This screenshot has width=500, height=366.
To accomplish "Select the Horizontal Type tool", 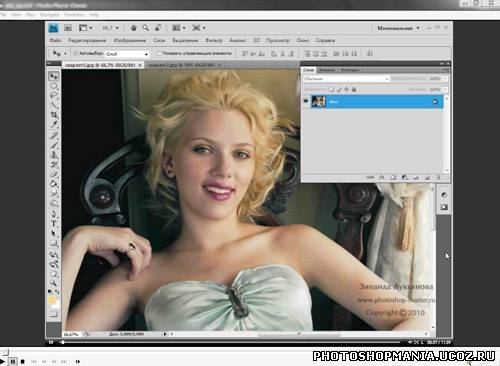I will (x=53, y=224).
